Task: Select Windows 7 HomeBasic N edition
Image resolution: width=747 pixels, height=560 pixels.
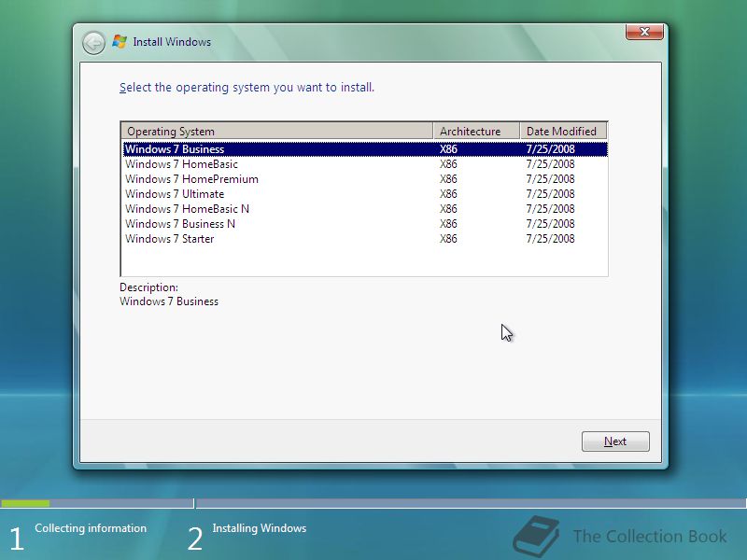Action: [x=365, y=208]
